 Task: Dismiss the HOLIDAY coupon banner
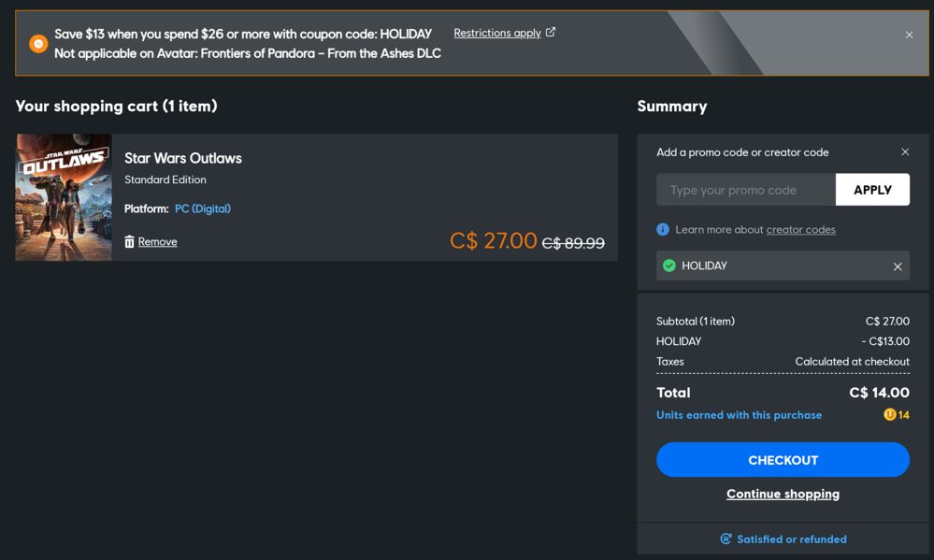click(909, 36)
